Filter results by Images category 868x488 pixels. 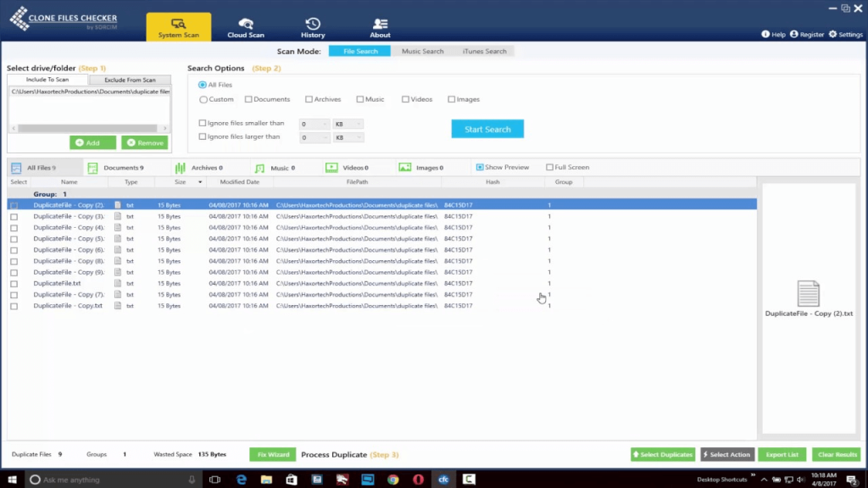[421, 168]
